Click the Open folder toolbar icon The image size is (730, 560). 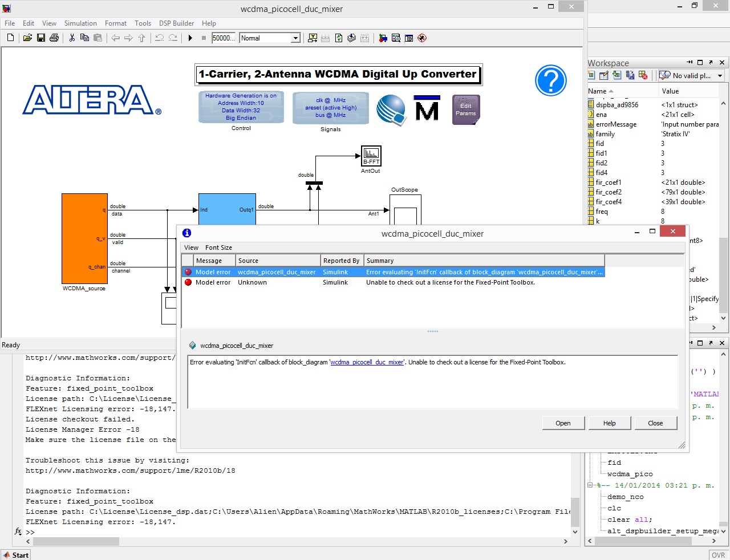(x=27, y=38)
